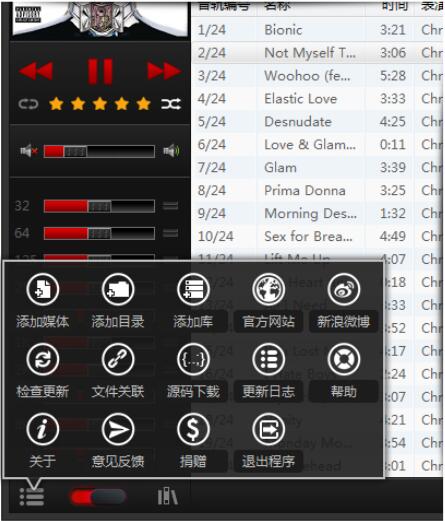Click the 捐赠 label button
Screen dimensions: 445x521
point(193,461)
